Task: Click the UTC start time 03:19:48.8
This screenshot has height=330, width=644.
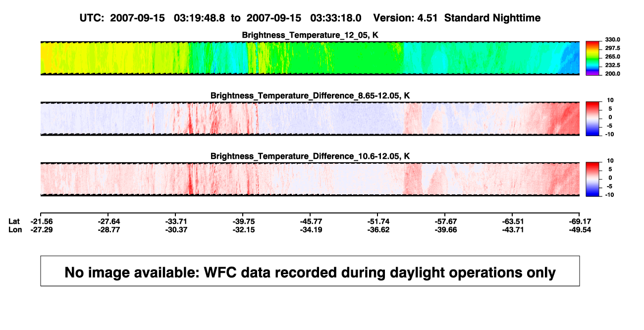Action: point(199,18)
